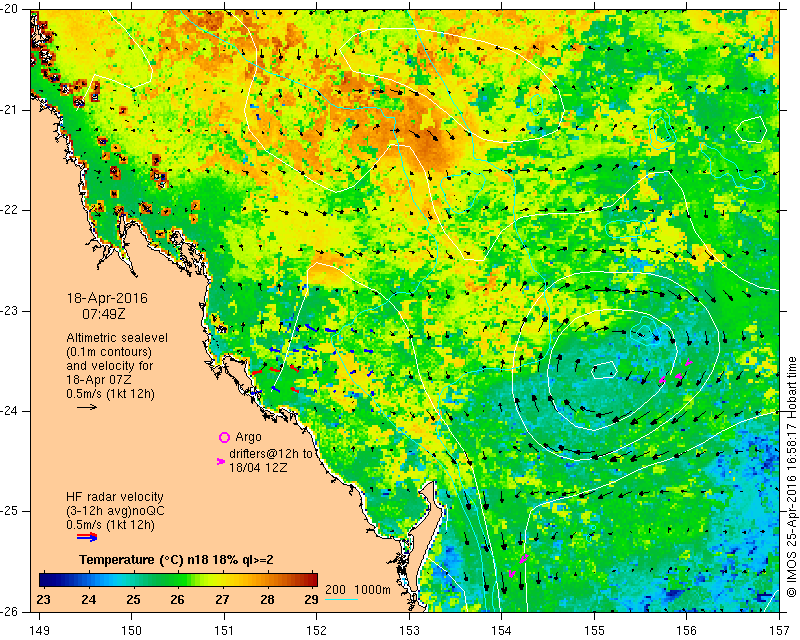Click the longitude axis label 150

(x=132, y=631)
